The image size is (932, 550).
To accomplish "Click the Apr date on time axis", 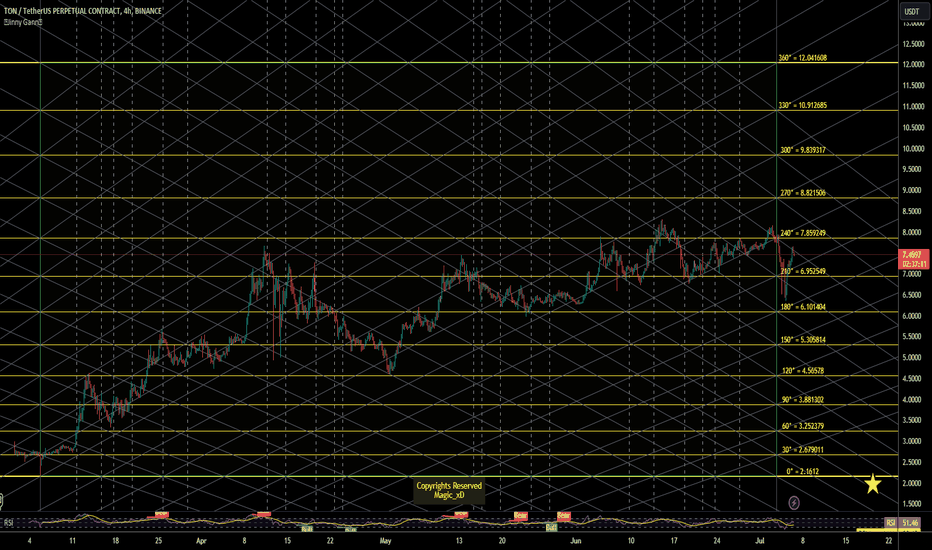I will pyautogui.click(x=201, y=540).
